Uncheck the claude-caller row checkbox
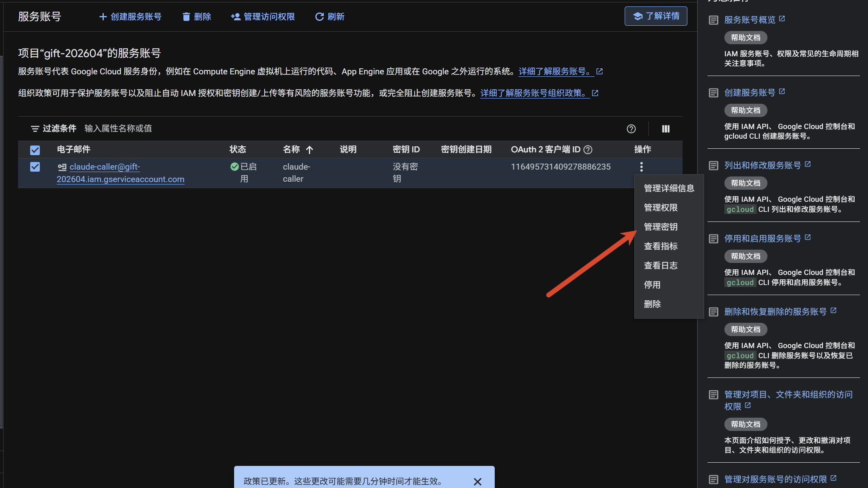868x488 pixels. point(35,167)
